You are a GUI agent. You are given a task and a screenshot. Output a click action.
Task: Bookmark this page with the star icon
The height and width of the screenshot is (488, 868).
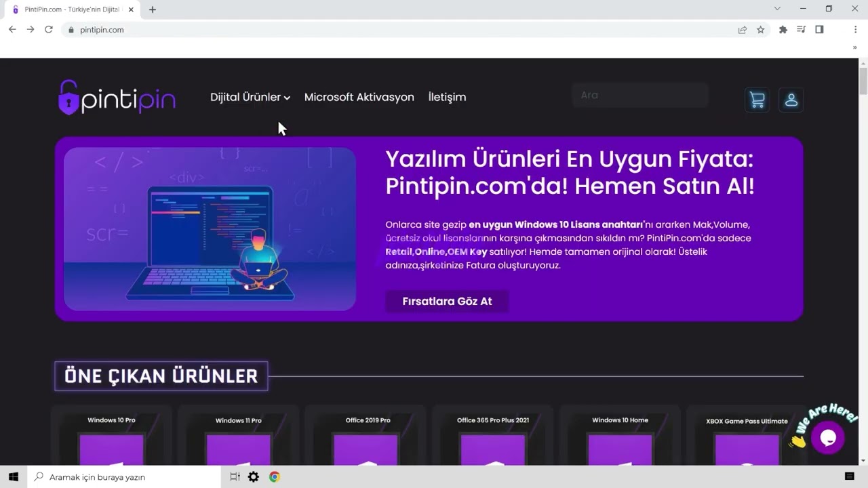(761, 30)
